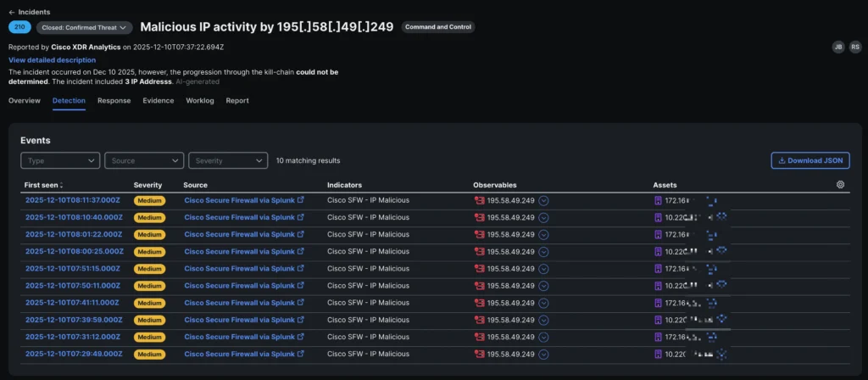Open event 2025-12-10T08:11:37.000Z

pos(73,200)
